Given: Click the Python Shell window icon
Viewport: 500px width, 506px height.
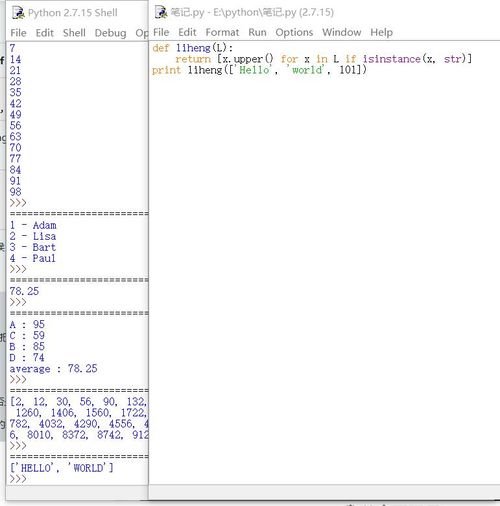Looking at the screenshot, I should pyautogui.click(x=18, y=13).
